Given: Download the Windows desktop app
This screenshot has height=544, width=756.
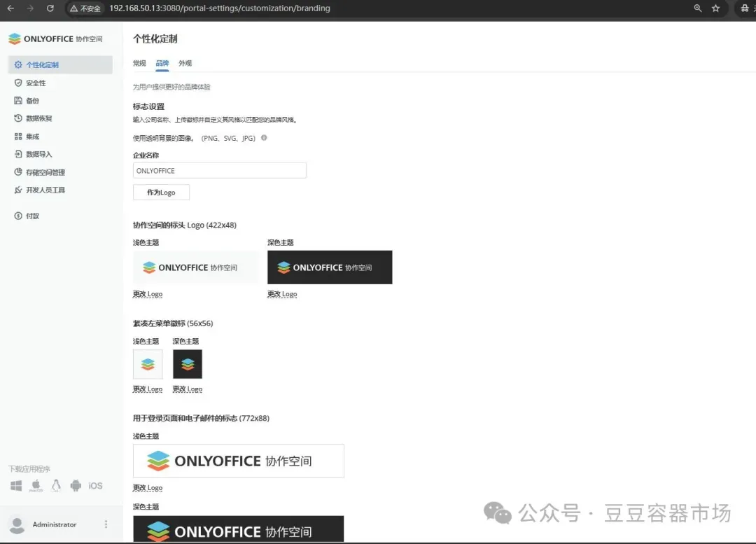Looking at the screenshot, I should [16, 486].
